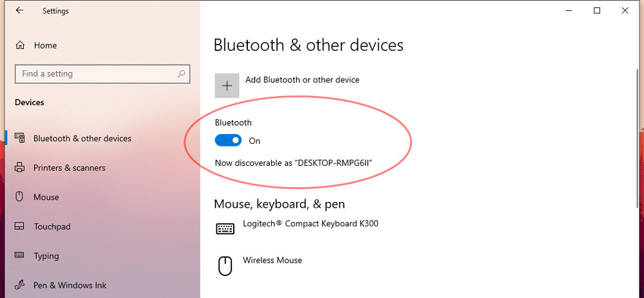Click the Touchpad sidebar icon

tap(19, 226)
